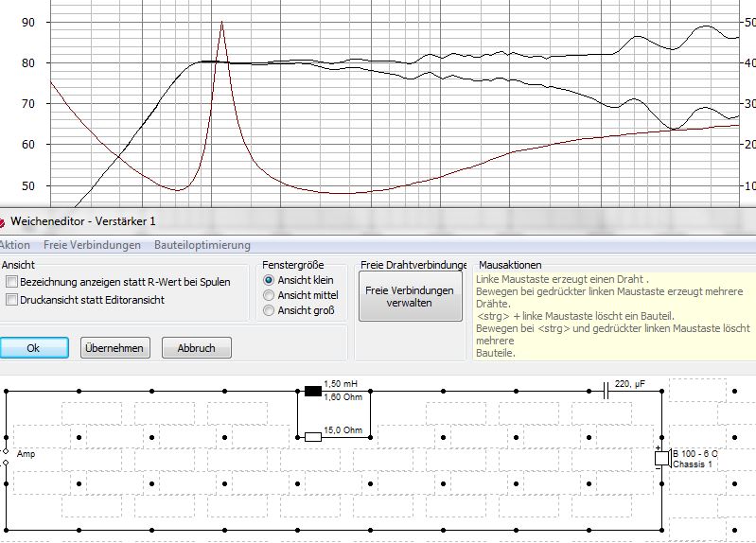Open the Freie Verbindungen menu
756x543 pixels.
(x=92, y=245)
